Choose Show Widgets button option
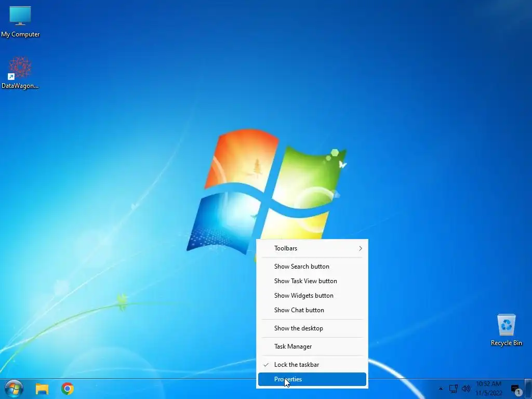This screenshot has height=399, width=532. [312, 296]
